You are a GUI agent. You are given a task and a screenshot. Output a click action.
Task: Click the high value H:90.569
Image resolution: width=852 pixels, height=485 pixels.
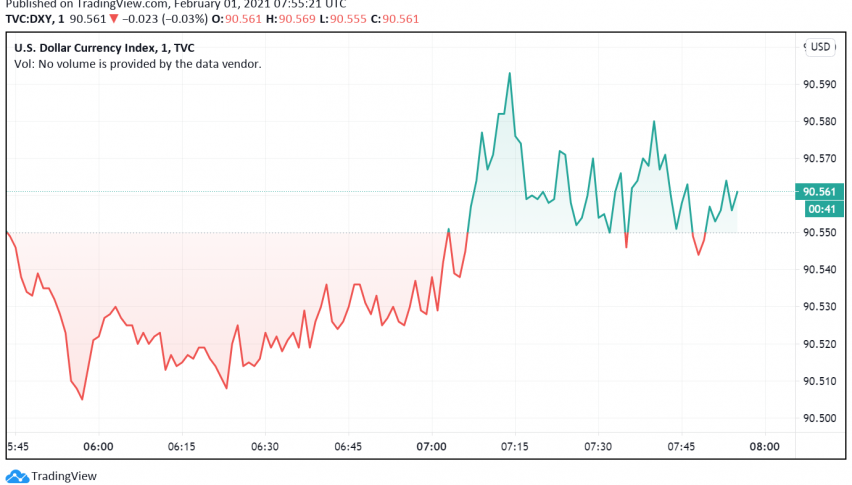[x=290, y=19]
